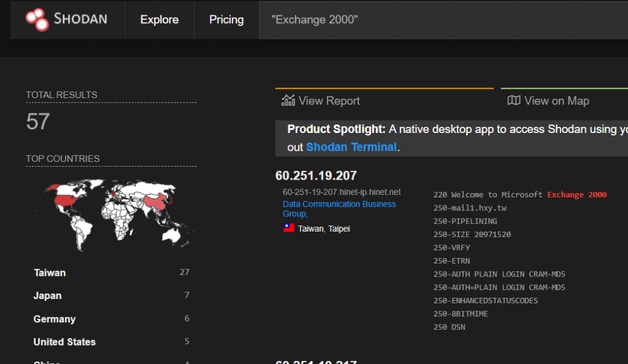Click hostname 60-251-19-207.hinet-ip.hinet.net
The width and height of the screenshot is (628, 364).
pyautogui.click(x=342, y=192)
